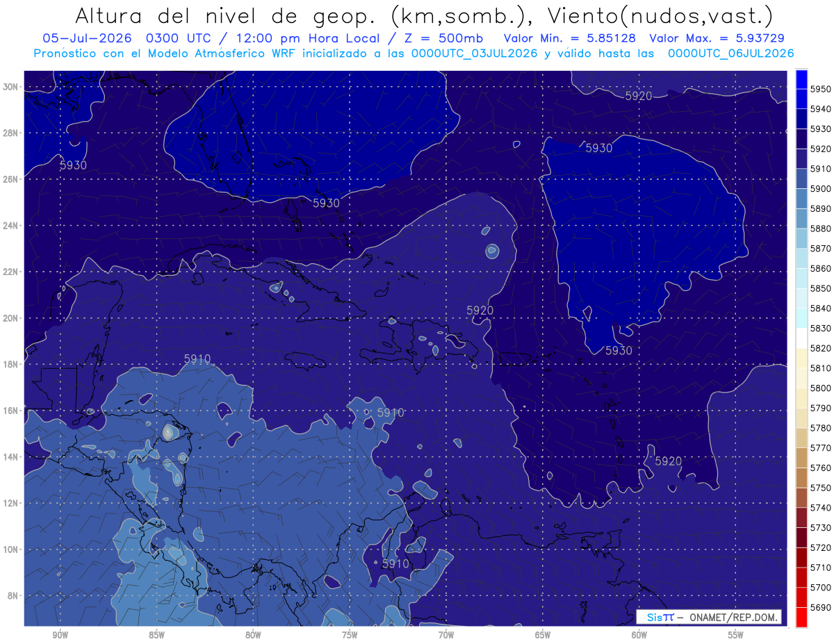Click the 5900 label on the color scale
The height and width of the screenshot is (644, 834).
821,189
